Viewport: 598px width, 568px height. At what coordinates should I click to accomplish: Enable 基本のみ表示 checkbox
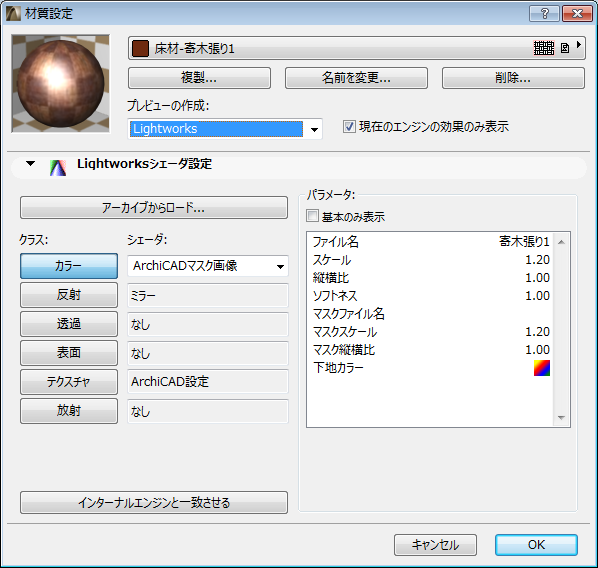click(312, 216)
